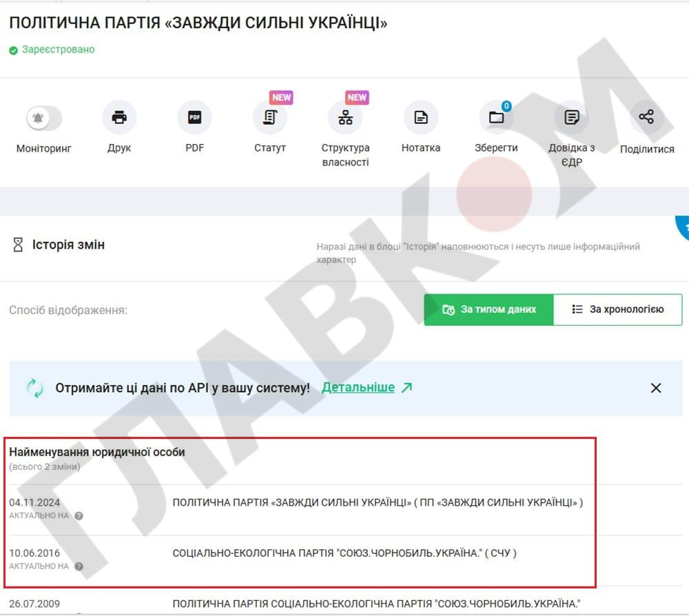Select the 04.11.2024 party name entry
The width and height of the screenshot is (689, 616).
click(x=377, y=502)
